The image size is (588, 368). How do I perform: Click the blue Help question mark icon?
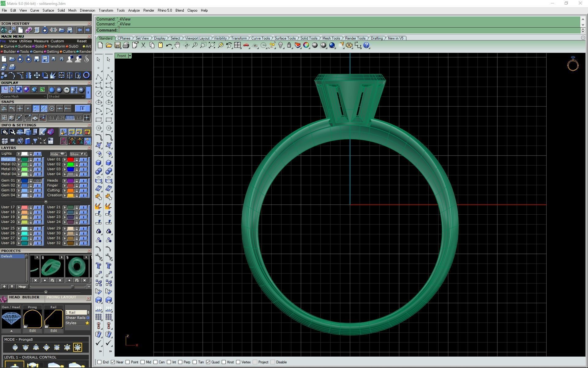tap(366, 45)
